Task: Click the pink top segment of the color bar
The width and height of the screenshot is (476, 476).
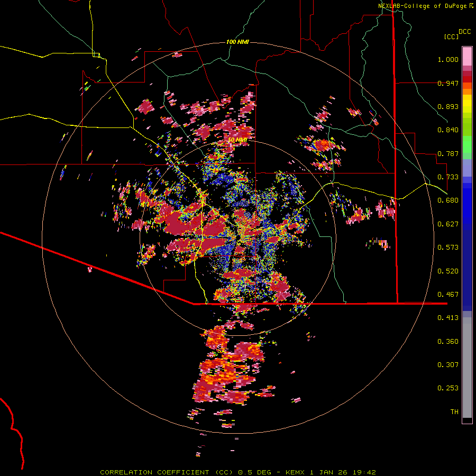Action: 467,57
